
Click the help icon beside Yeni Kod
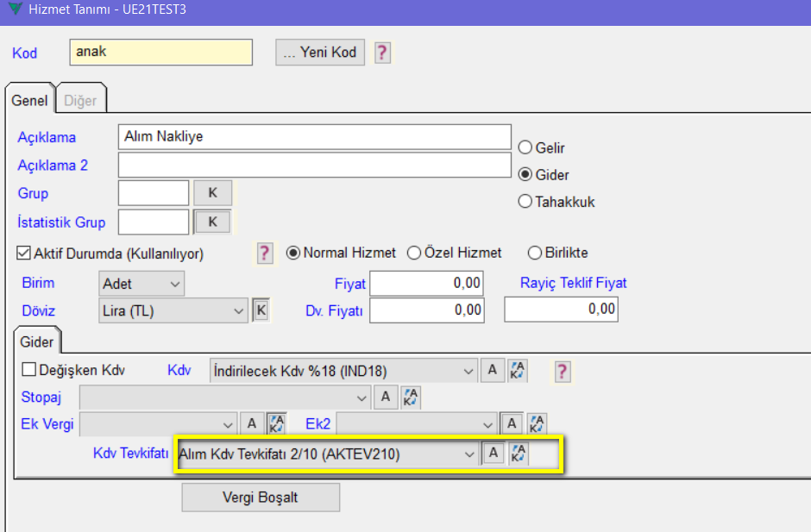(382, 53)
